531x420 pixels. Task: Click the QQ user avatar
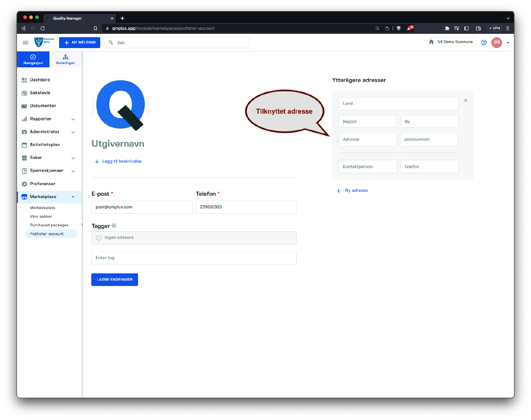[x=496, y=42]
